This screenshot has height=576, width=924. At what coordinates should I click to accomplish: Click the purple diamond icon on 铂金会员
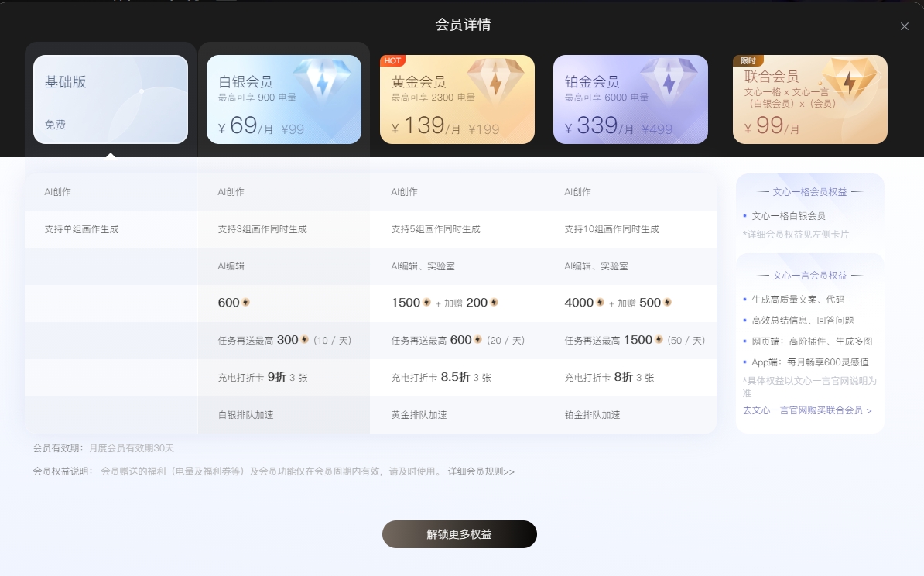[x=669, y=80]
